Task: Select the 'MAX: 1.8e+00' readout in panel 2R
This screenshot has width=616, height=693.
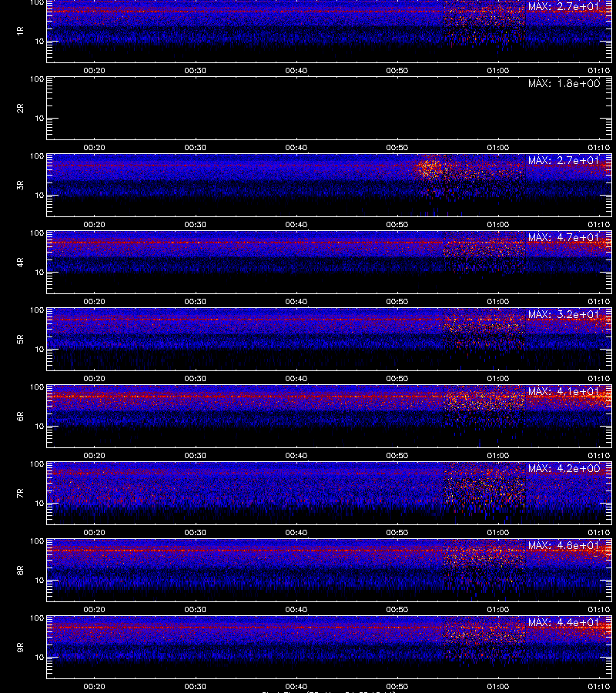Action: click(x=564, y=83)
